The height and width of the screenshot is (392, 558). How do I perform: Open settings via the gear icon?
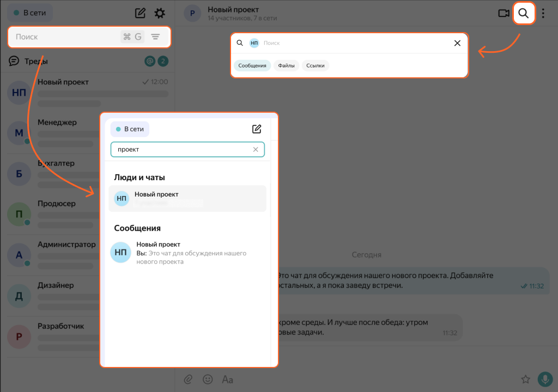(x=160, y=14)
